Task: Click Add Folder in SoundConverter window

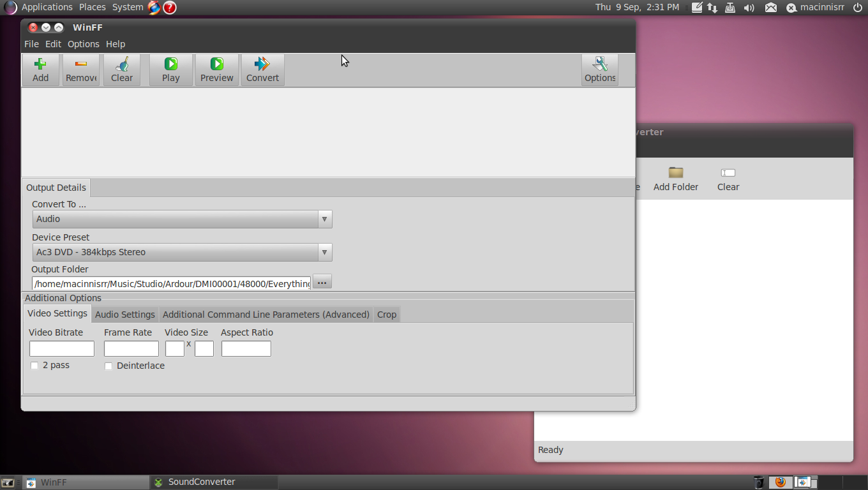Action: pyautogui.click(x=676, y=179)
